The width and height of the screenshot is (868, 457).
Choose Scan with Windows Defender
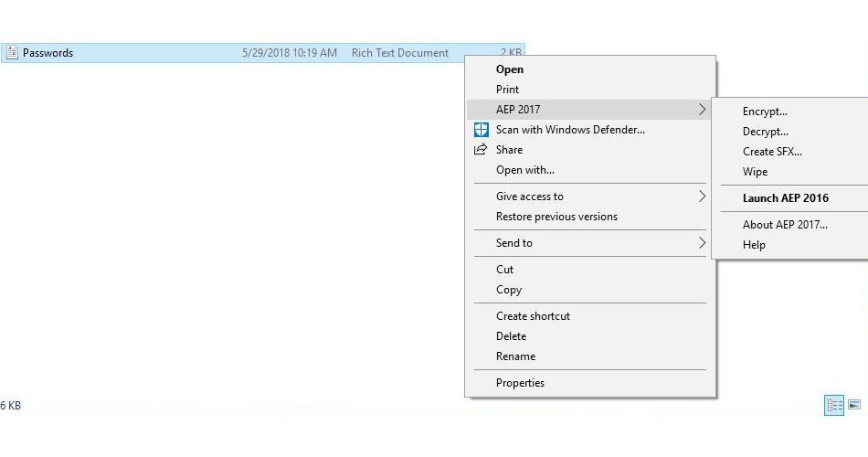pos(590,130)
